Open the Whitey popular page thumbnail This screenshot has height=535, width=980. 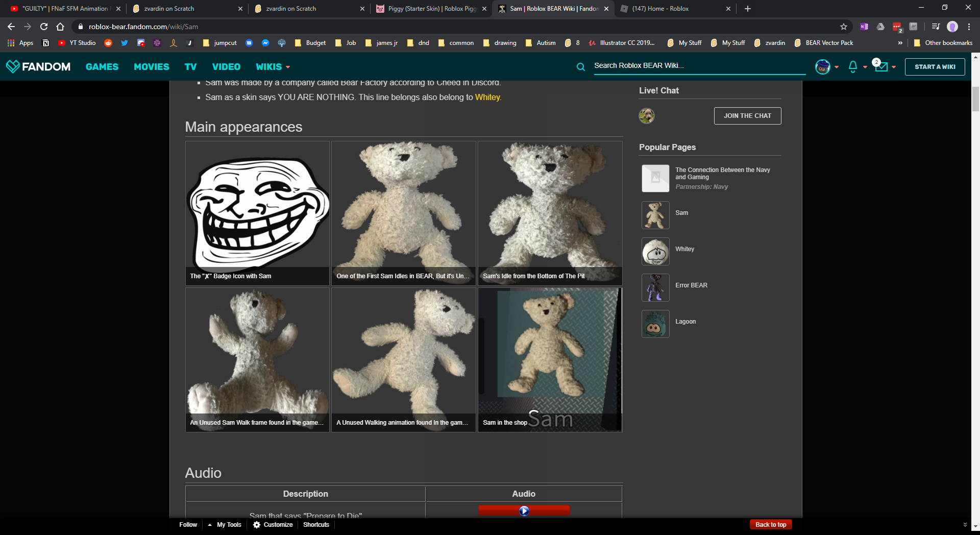click(655, 251)
